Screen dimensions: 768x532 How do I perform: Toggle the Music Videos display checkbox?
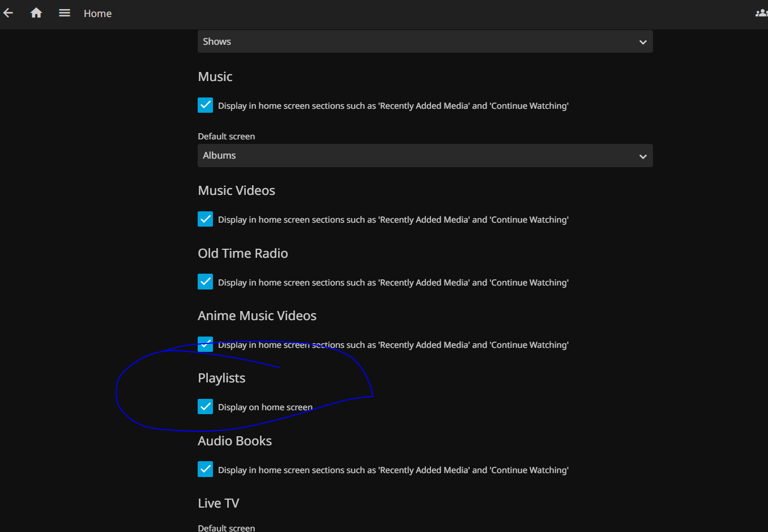coord(206,219)
